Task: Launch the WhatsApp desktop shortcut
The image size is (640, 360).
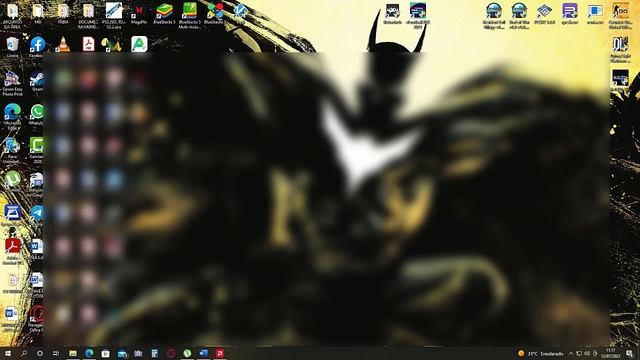Action: (37, 113)
